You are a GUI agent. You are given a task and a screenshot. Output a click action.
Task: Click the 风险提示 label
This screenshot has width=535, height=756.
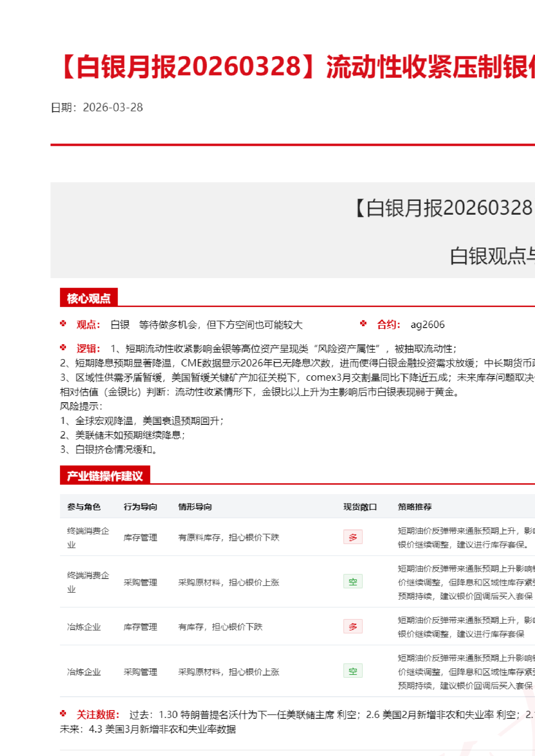[x=81, y=406]
